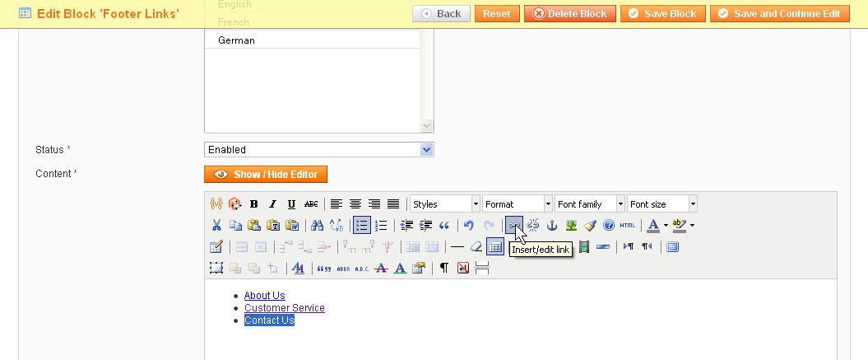The width and height of the screenshot is (868, 360).
Task: Click the Back button
Action: coord(441,14)
